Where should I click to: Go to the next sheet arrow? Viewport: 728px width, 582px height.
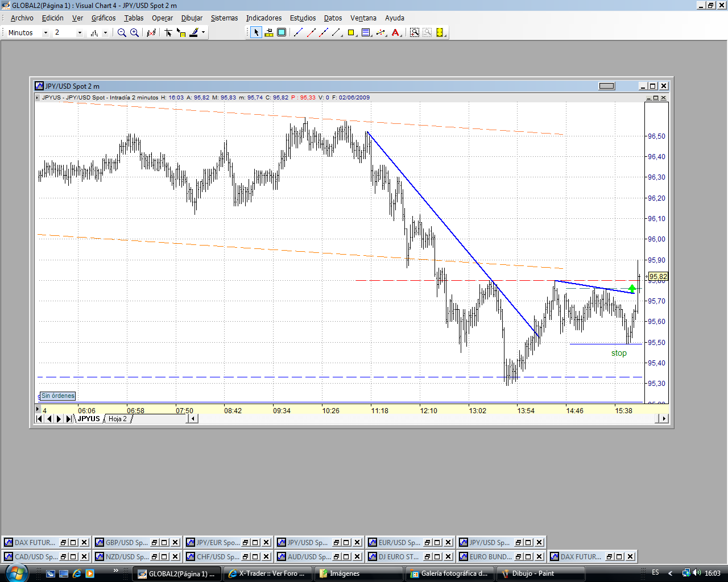[59, 419]
